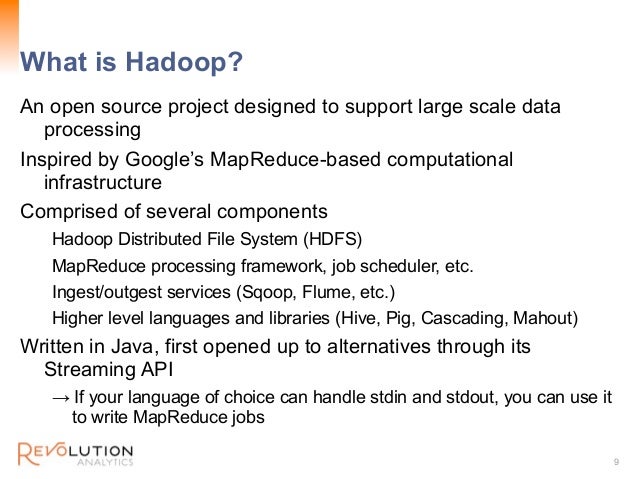Click the word 'Mahout)' at line end
The image size is (638, 479).
click(546, 318)
